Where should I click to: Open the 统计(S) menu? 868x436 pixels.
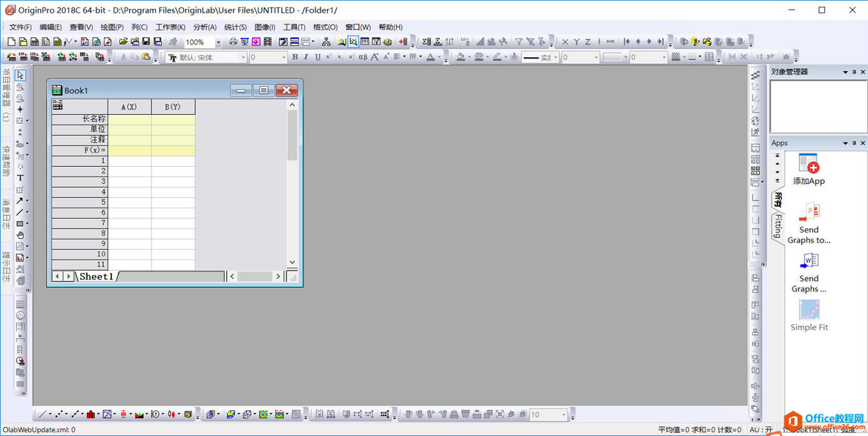click(x=236, y=27)
